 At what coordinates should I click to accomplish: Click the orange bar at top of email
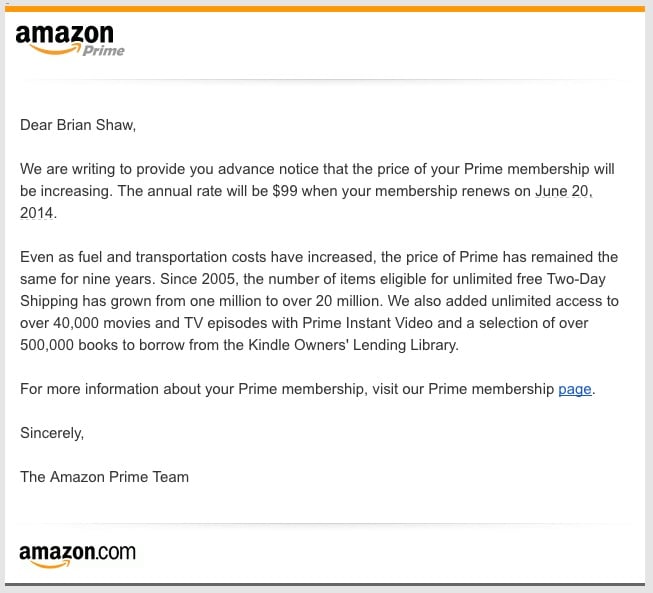[x=326, y=9]
